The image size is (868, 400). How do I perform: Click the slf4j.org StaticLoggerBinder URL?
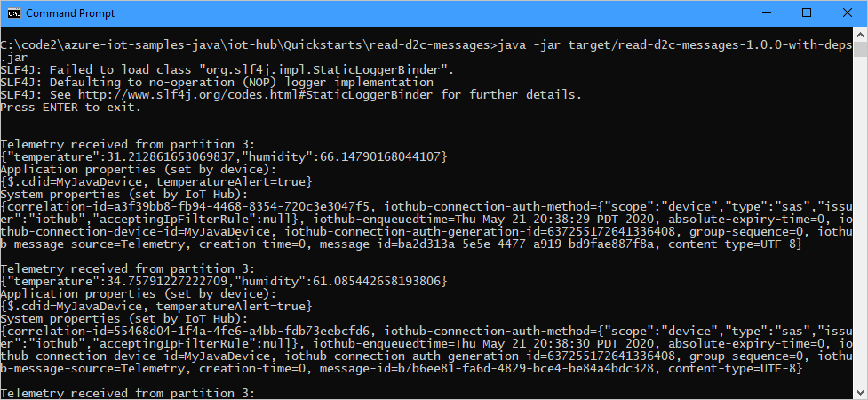click(256, 95)
